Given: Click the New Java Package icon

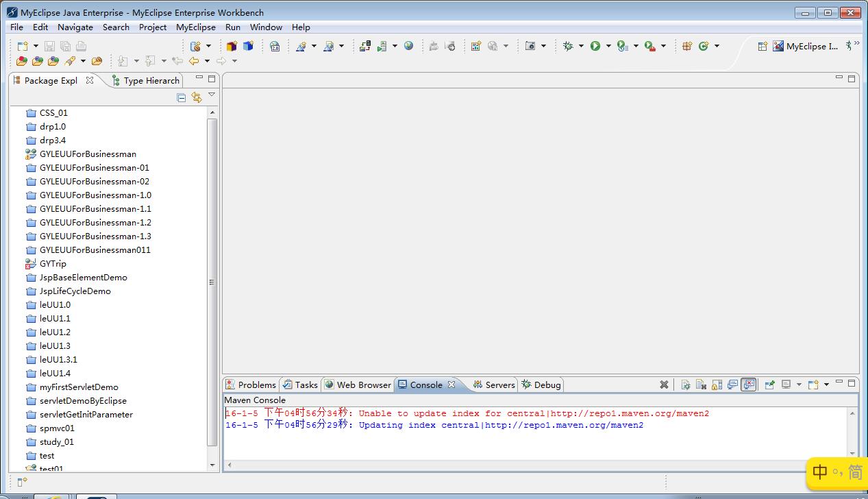Looking at the screenshot, I should [x=687, y=46].
